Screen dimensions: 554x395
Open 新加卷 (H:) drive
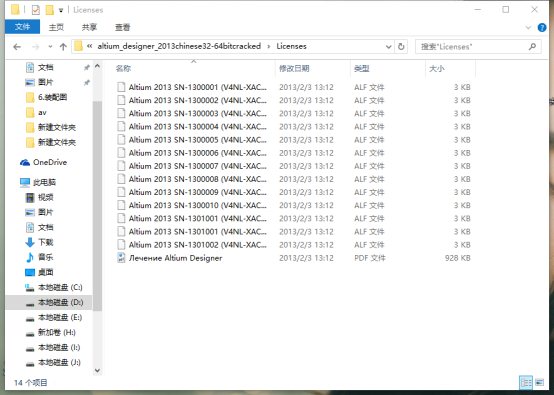pyautogui.click(x=57, y=332)
